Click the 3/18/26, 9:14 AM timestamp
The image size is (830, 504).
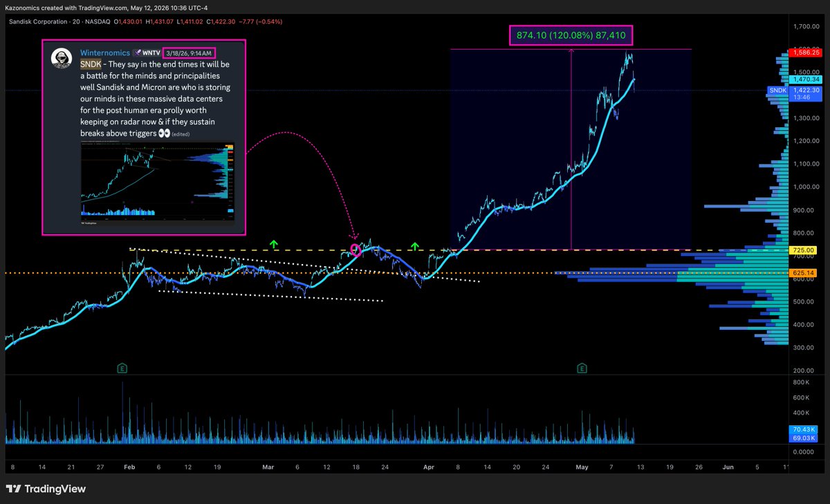tap(190, 53)
